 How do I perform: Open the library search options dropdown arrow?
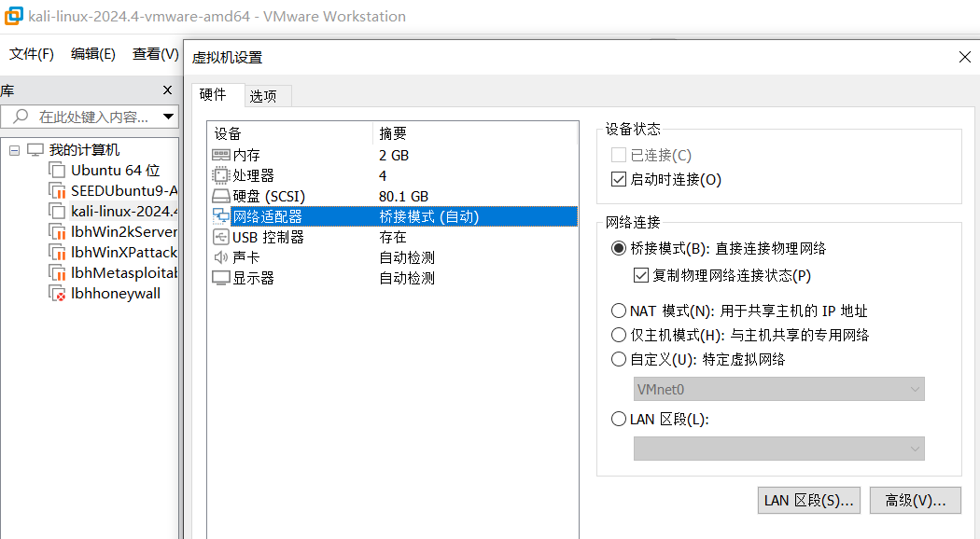168,117
